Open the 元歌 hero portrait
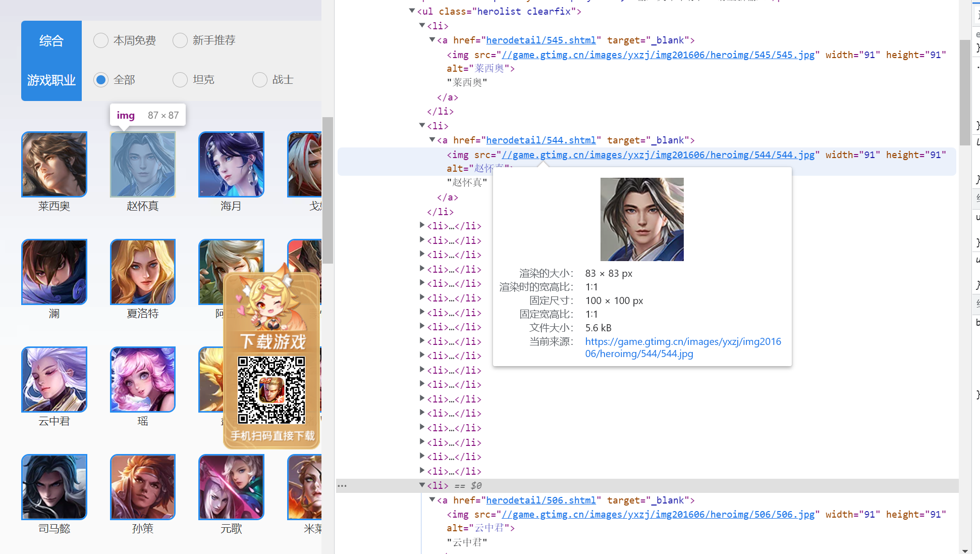This screenshot has height=554, width=980. tap(231, 487)
